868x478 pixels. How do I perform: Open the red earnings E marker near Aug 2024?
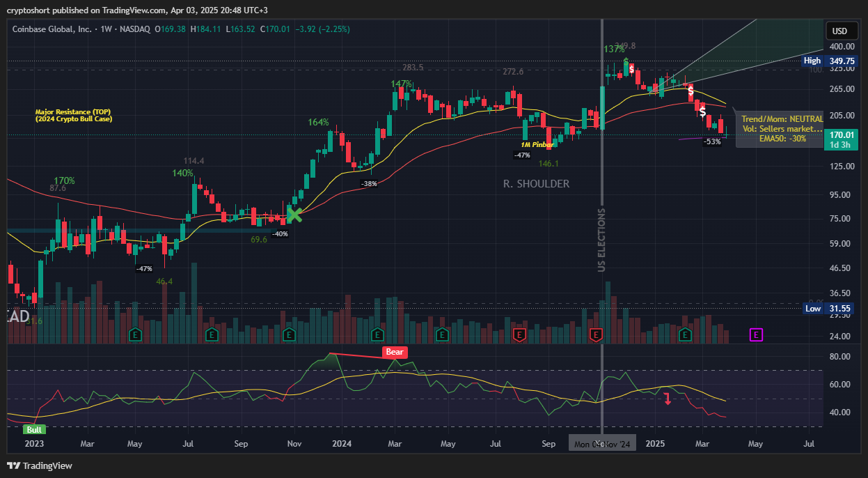point(519,335)
